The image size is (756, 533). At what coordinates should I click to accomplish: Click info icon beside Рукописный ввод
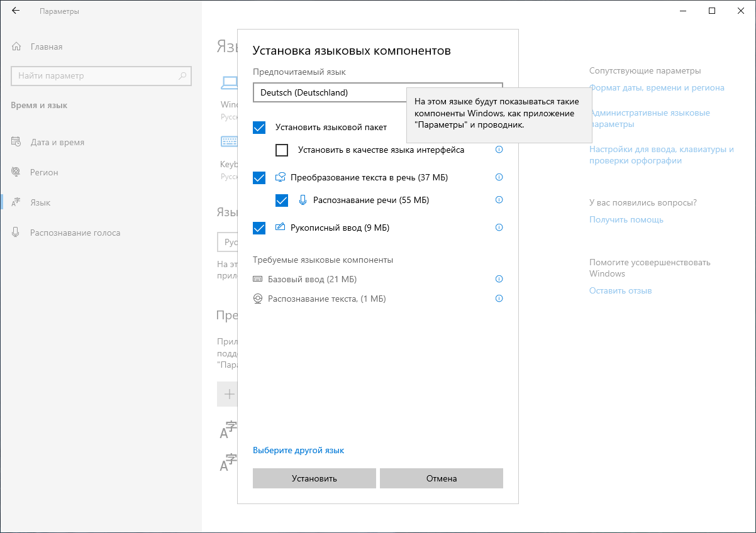499,228
